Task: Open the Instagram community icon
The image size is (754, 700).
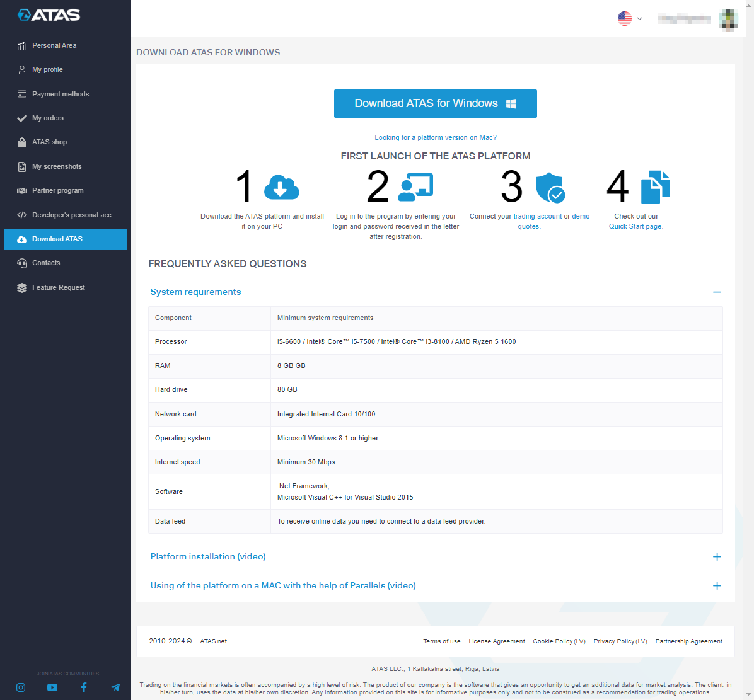Action: (x=21, y=687)
